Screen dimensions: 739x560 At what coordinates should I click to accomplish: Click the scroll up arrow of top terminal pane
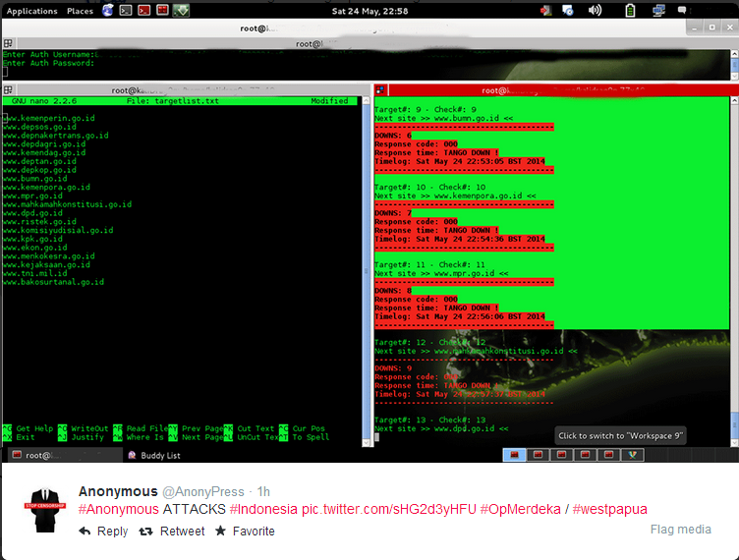coord(734,54)
